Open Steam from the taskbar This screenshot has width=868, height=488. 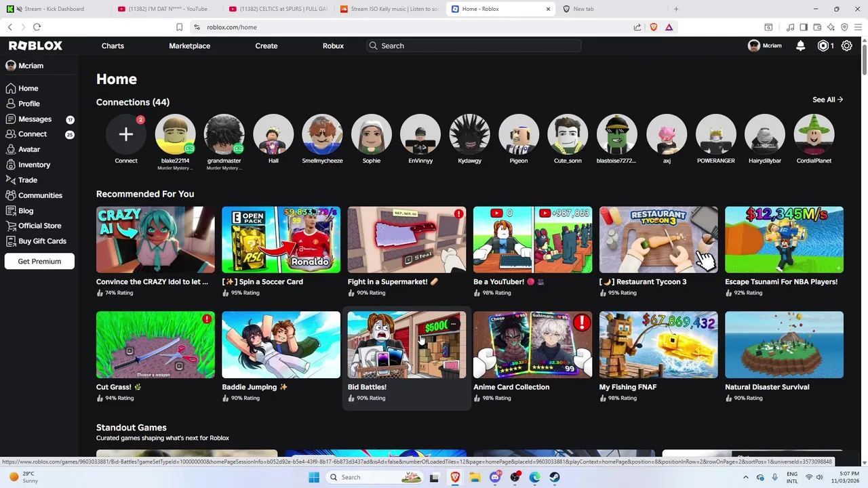pyautogui.click(x=555, y=477)
